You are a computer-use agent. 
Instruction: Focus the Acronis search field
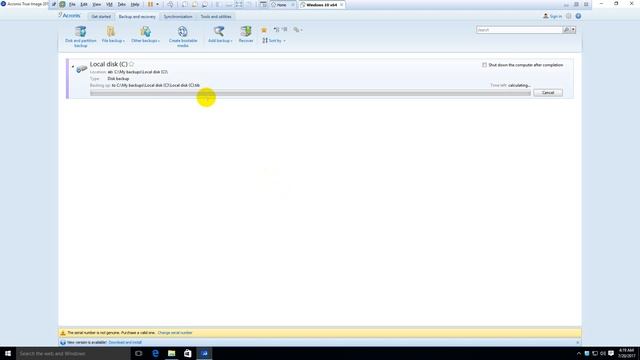point(519,30)
